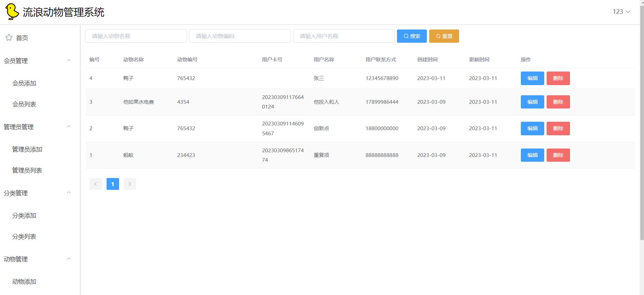Open 动物添加 in the sidebar

click(24, 282)
